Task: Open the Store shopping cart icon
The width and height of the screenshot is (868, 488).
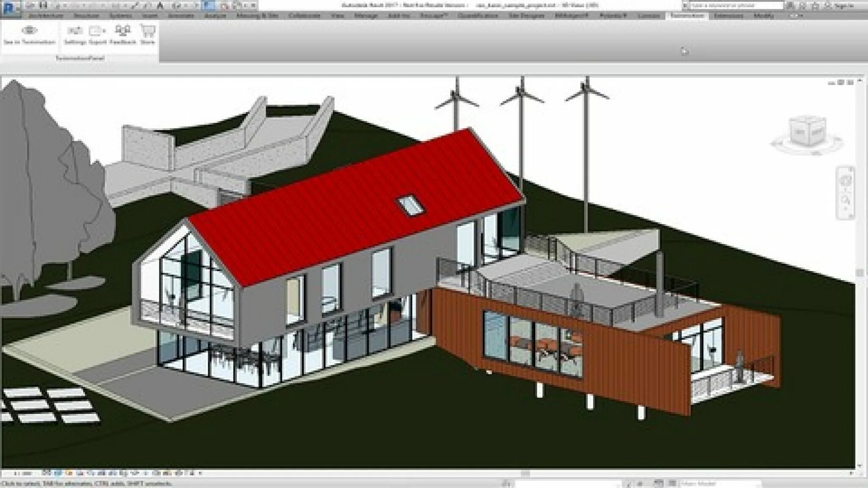Action: 147,31
